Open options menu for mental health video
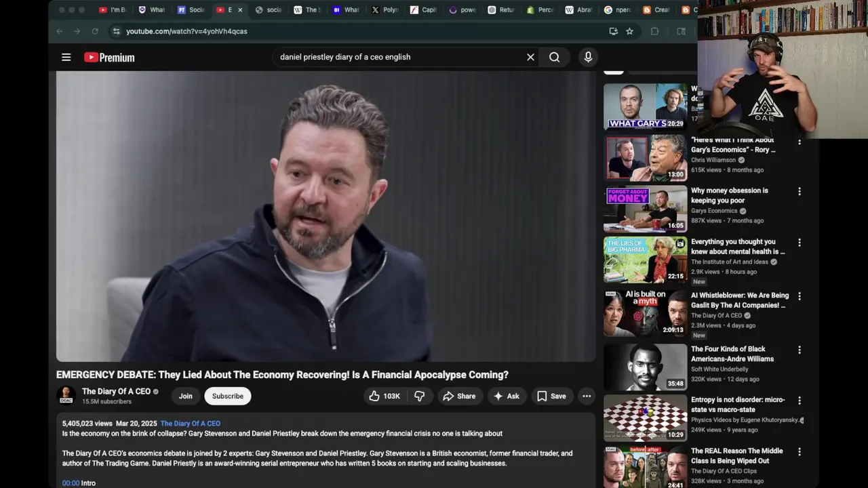Screen dimensions: 868x488 click(x=799, y=243)
